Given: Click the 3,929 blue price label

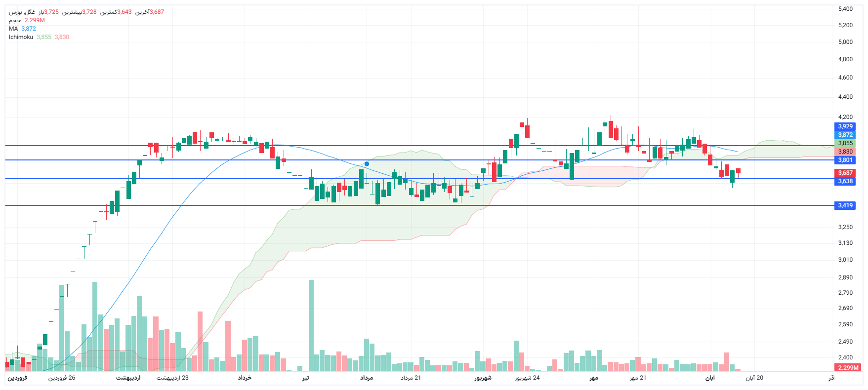Looking at the screenshot, I should point(845,126).
